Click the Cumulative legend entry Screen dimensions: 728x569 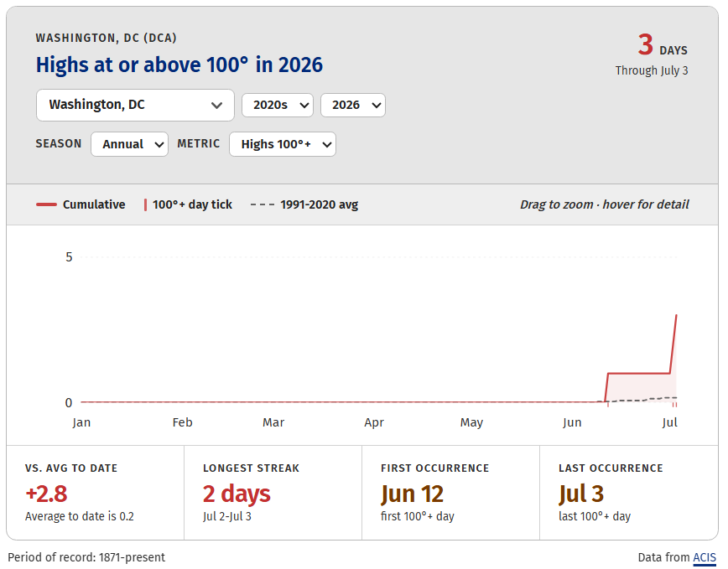[x=81, y=204]
